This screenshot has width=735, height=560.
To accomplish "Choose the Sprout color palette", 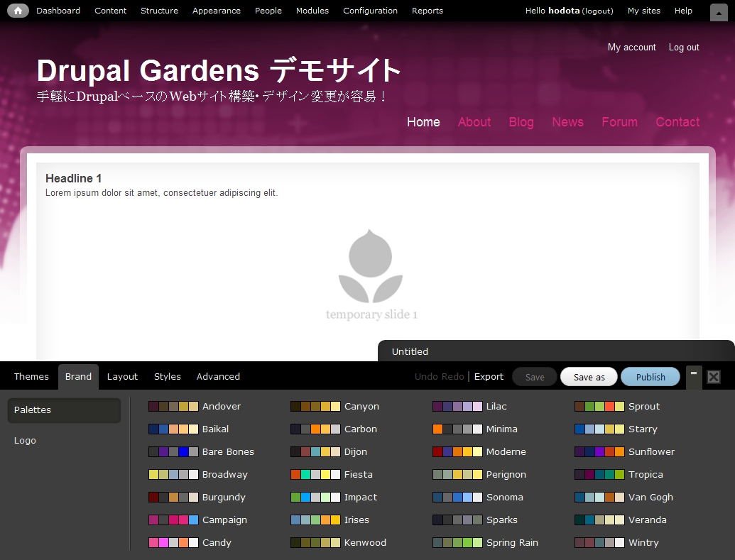I will pyautogui.click(x=617, y=406).
